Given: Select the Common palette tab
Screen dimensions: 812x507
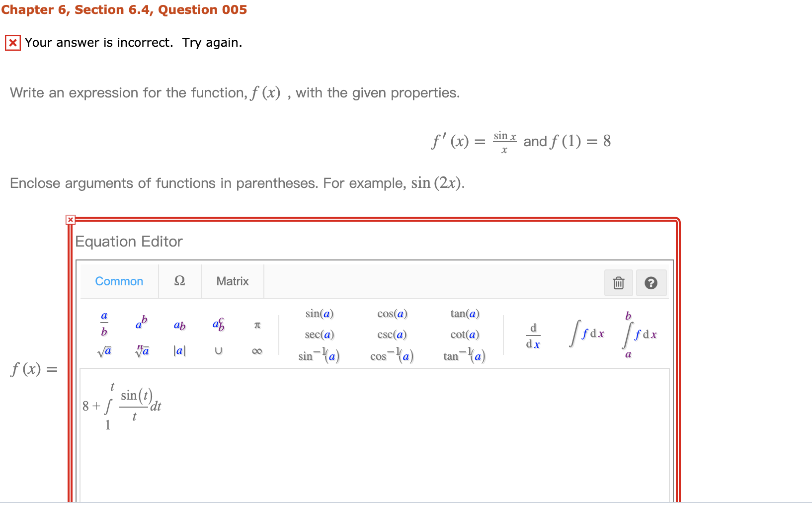Looking at the screenshot, I should point(119,281).
